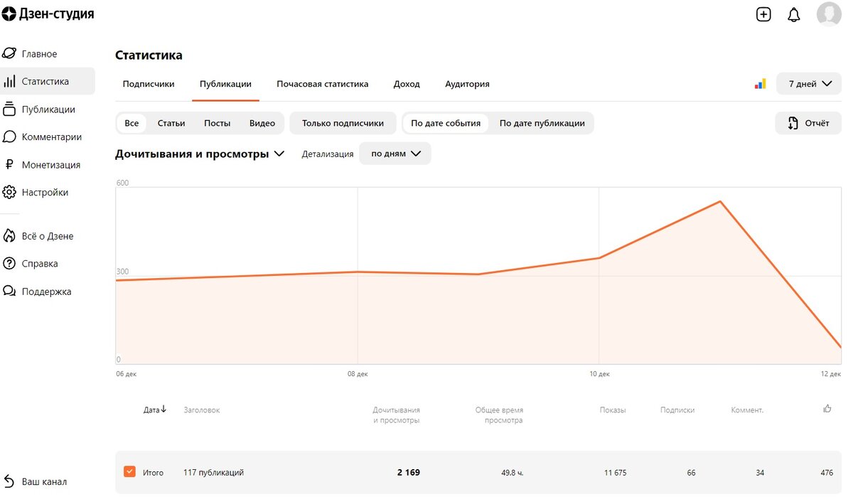Viewport: 853px width, 504px height.
Task: Toggle the Итого row checkbox
Action: click(x=129, y=472)
